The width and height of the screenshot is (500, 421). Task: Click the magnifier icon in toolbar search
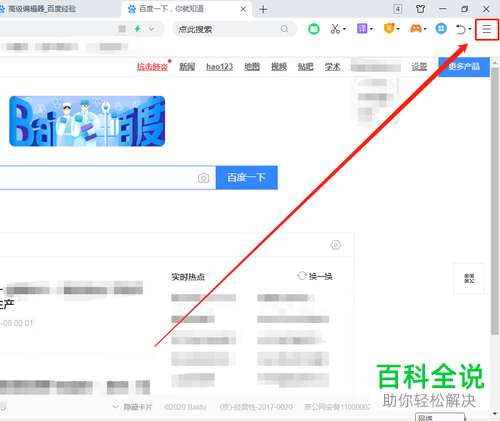point(284,29)
